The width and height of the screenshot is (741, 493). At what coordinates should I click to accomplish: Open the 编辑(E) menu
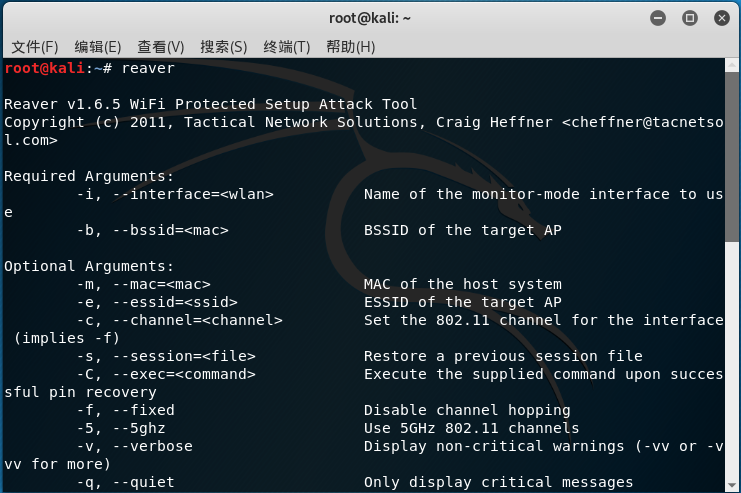[x=98, y=47]
